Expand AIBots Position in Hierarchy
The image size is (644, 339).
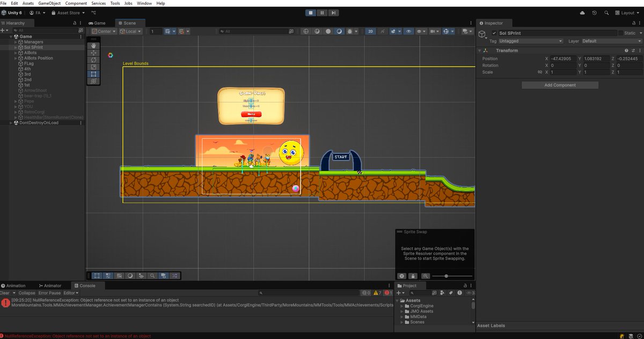(x=16, y=58)
